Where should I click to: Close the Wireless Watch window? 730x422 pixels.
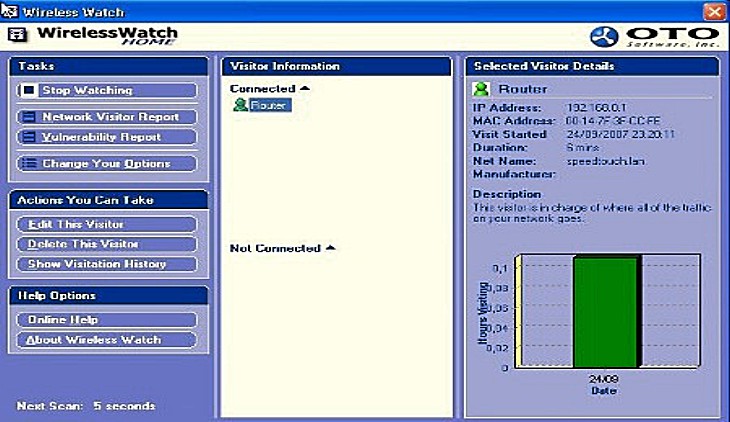pos(714,11)
